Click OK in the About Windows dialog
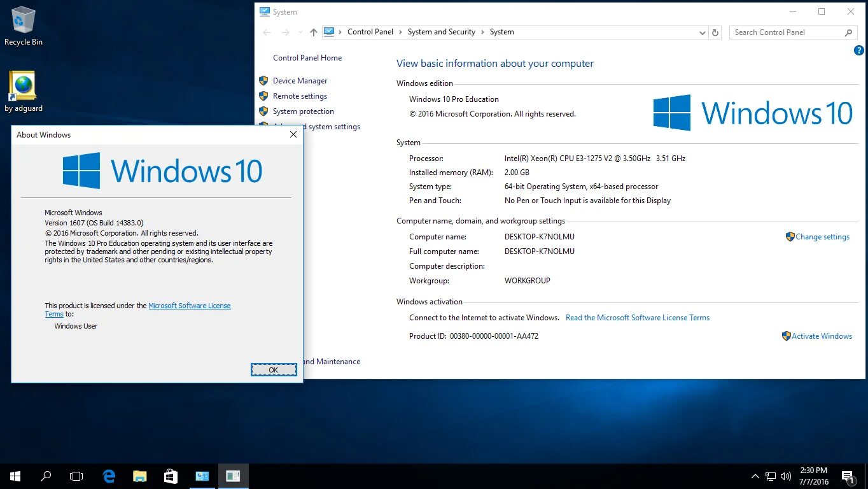Viewport: 868px width, 489px height. (x=274, y=370)
